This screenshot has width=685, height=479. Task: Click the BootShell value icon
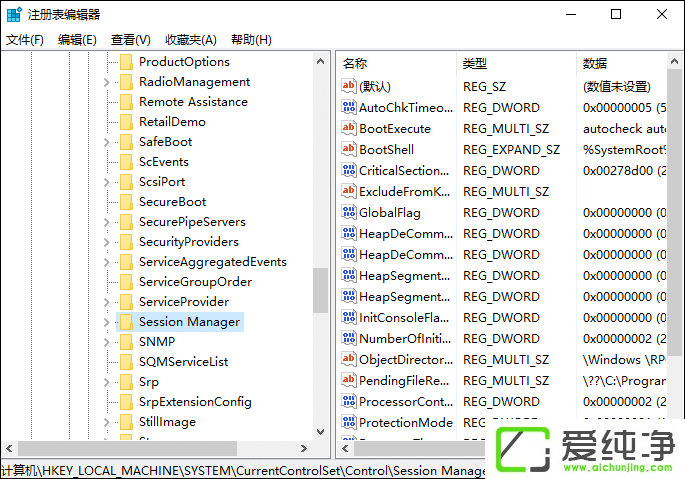click(349, 149)
